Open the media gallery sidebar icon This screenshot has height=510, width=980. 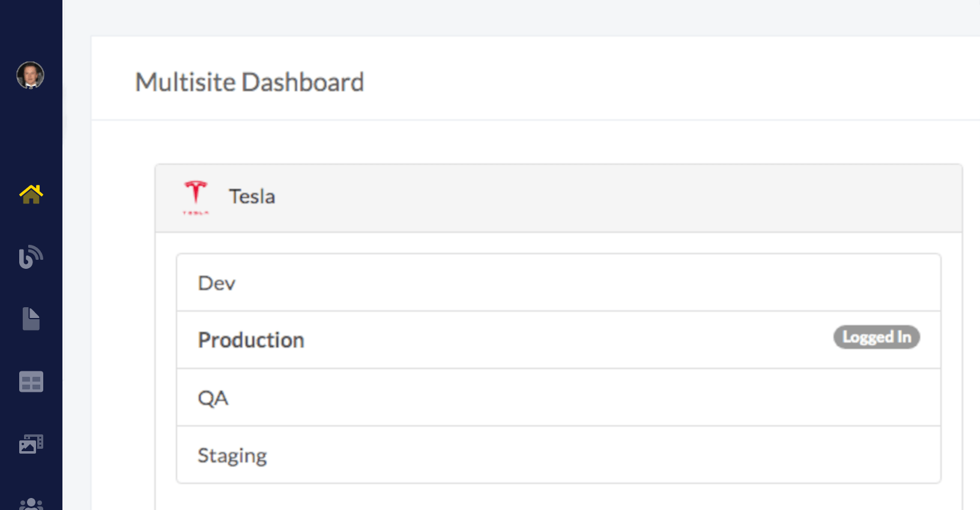31,444
